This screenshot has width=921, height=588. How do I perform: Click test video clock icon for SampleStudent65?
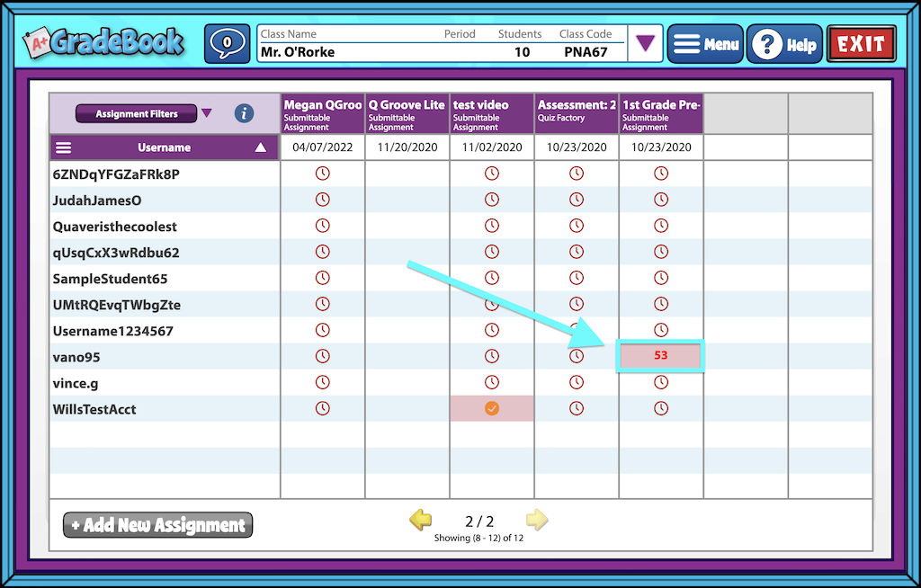[492, 278]
